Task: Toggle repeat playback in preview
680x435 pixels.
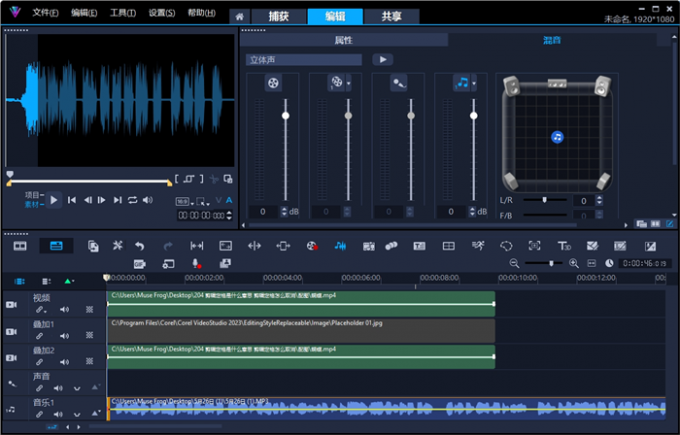Action: (x=132, y=200)
